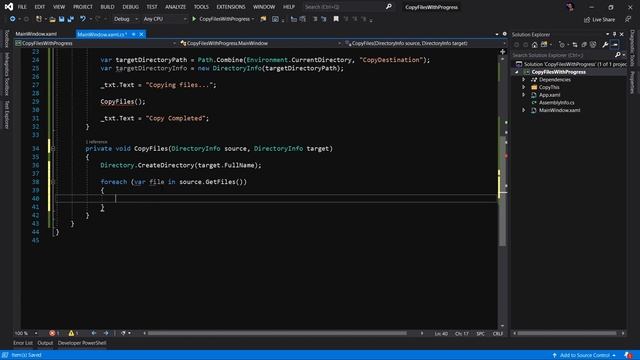Viewport: 640px width, 360px height.
Task: Click Add to Source Control
Action: [x=584, y=356]
